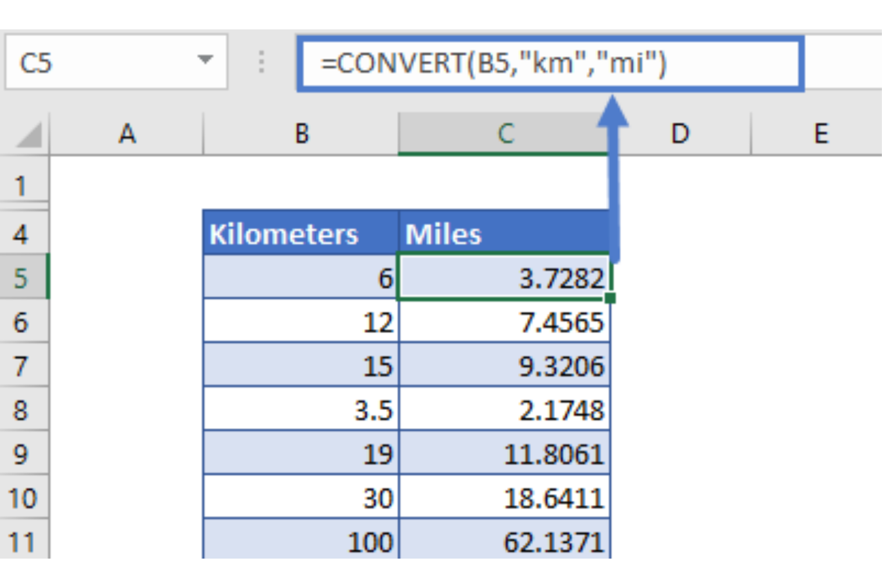Select cell containing 3.7282

click(504, 278)
